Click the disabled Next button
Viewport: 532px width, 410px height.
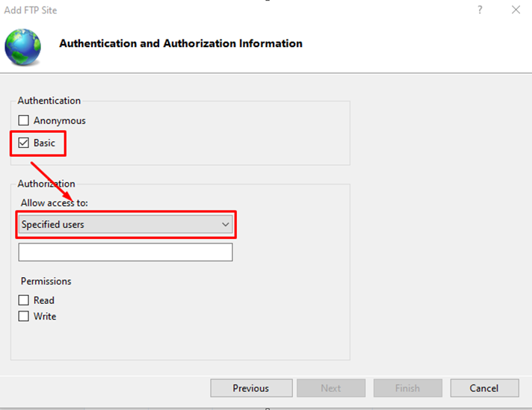click(331, 388)
